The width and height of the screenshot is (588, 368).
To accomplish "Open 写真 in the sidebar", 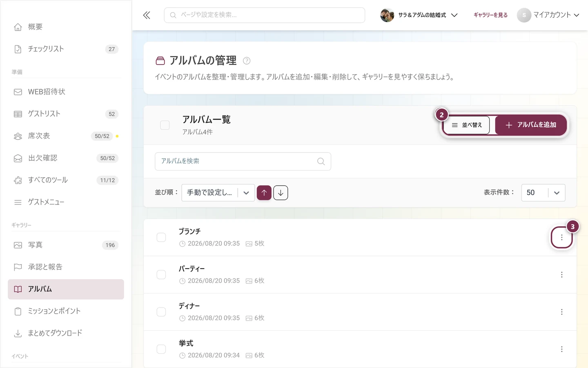I will [x=66, y=245].
